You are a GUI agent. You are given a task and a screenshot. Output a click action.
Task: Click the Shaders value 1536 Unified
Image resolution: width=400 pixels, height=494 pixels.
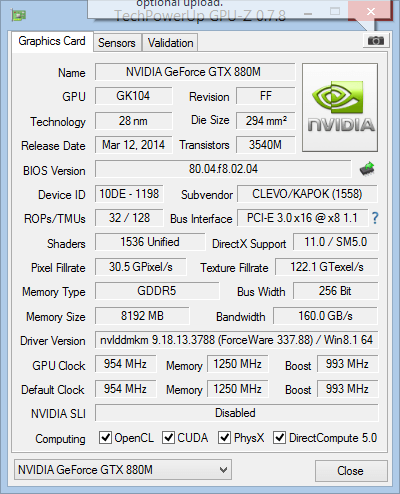[150, 242]
